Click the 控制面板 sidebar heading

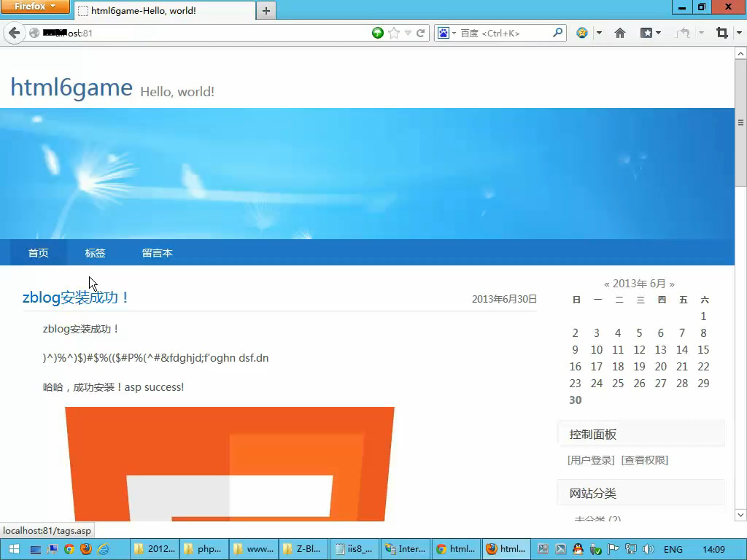(592, 435)
